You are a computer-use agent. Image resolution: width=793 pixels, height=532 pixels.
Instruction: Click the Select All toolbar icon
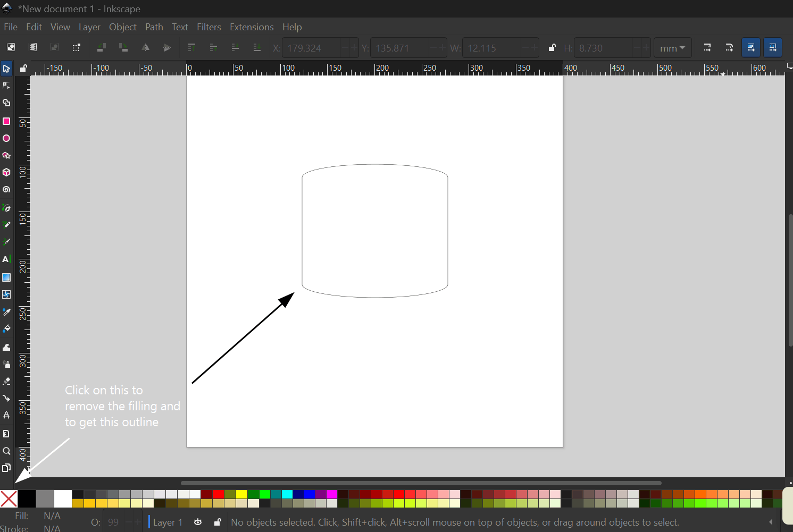[11, 47]
